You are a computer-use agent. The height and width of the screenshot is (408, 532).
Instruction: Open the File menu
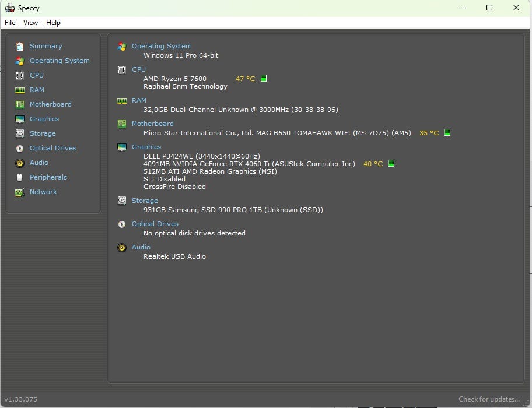click(10, 23)
